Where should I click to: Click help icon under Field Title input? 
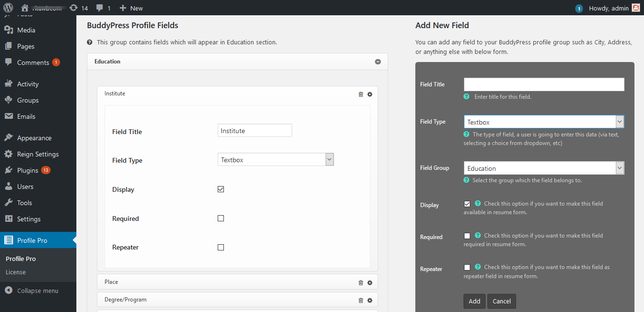click(466, 96)
